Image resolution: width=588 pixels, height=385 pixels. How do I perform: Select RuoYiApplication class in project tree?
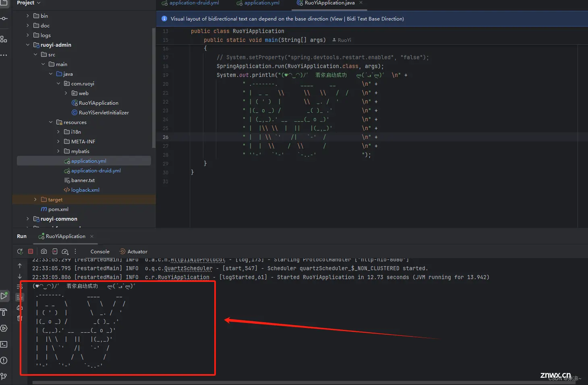click(95, 103)
